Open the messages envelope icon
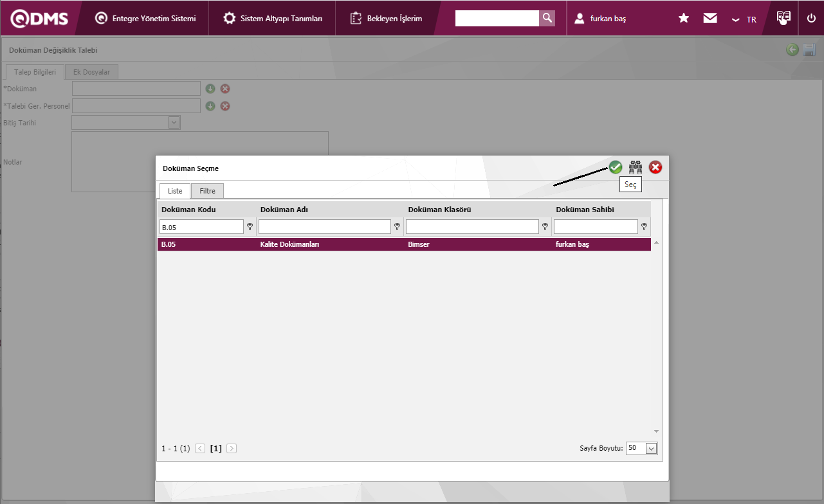This screenshot has height=504, width=824. pos(710,18)
